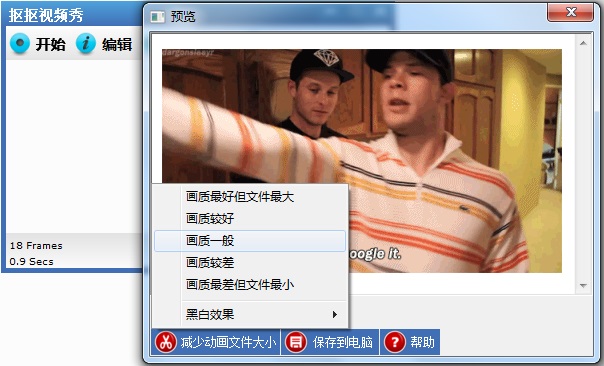Click the 预览 window title icon
Screen dimensions: 604x366
click(157, 17)
